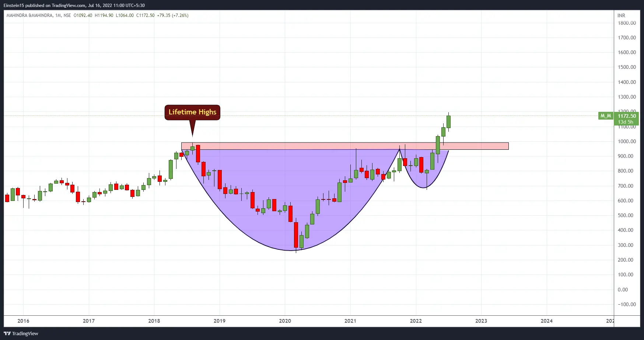Click the latest green candle at chart top
This screenshot has width=644, height=340.
coord(448,122)
